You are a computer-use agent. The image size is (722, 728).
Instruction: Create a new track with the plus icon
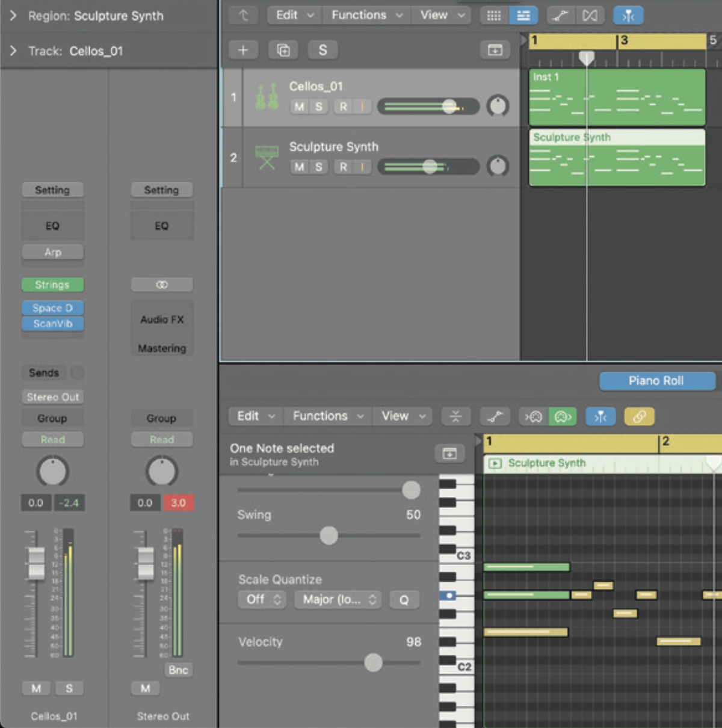click(244, 49)
